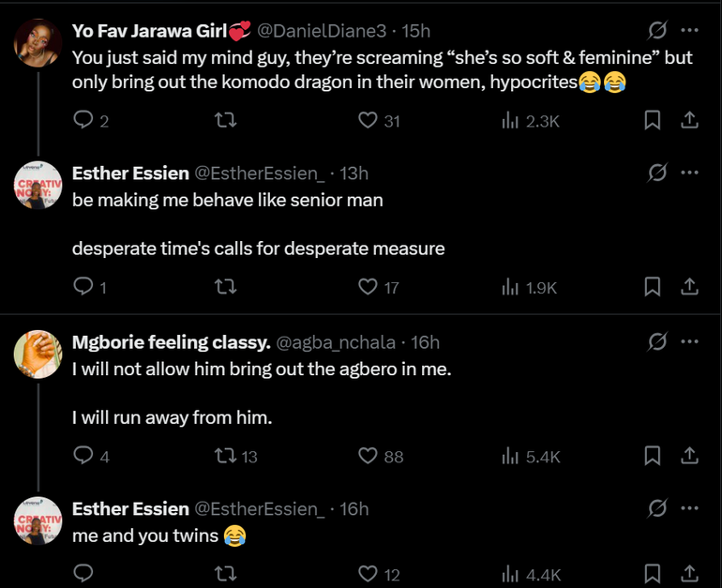Screen dimensions: 722x588
Task: Share the komodo dragon tweet
Action: tap(688, 120)
